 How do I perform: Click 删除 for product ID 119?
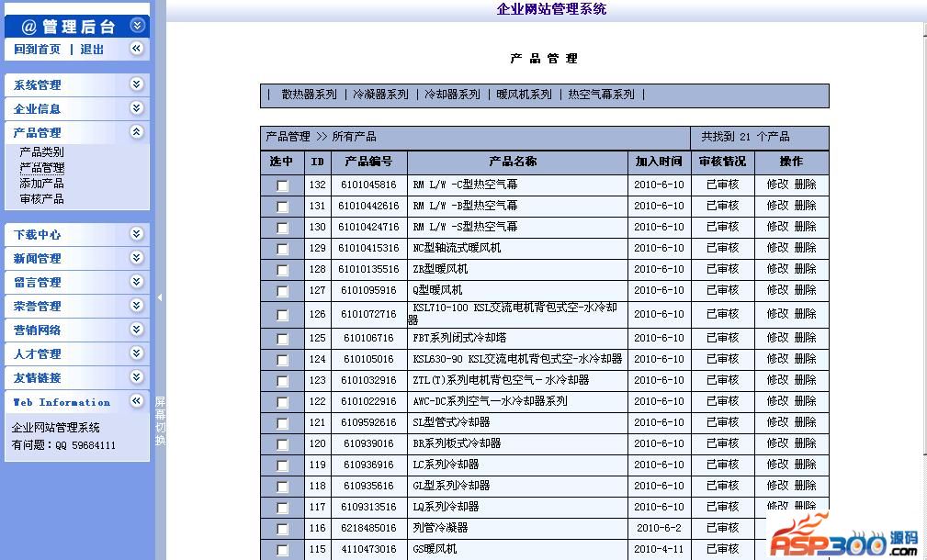805,465
